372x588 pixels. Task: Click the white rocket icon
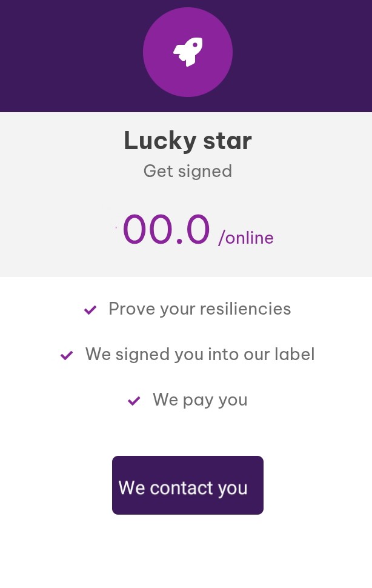[x=188, y=52]
